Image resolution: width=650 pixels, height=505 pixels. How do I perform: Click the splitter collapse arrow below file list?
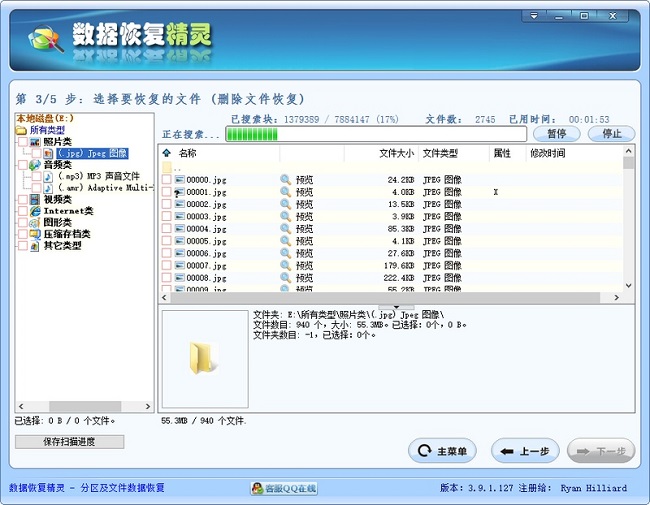(396, 306)
